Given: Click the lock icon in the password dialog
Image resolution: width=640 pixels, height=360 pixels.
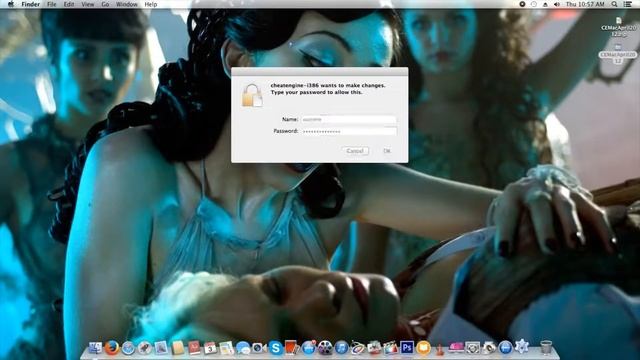Looking at the screenshot, I should point(252,95).
